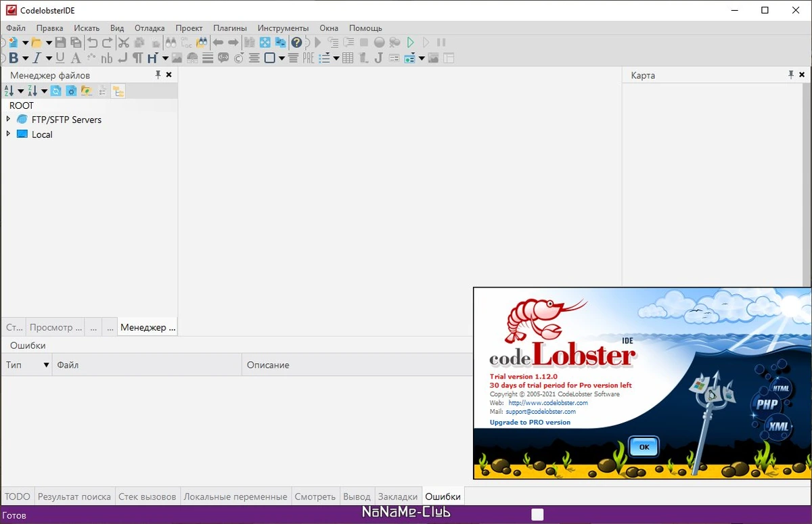This screenshot has height=524, width=812.
Task: Pin the Менеджер файлов panel
Action: 158,75
